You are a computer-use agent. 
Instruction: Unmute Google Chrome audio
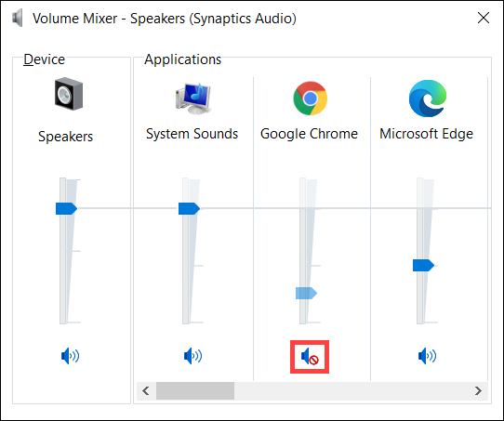[x=310, y=357]
